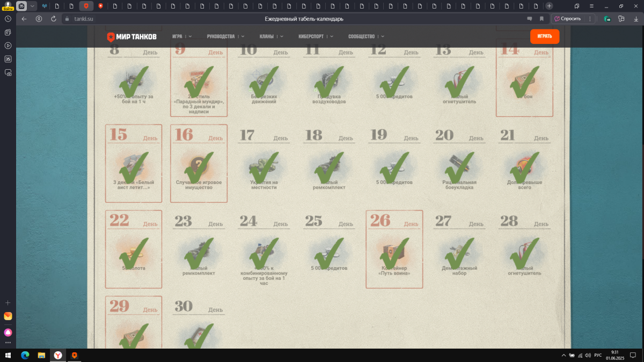Click the РУС keyboard language indicator
The image size is (644, 362).
tap(597, 355)
